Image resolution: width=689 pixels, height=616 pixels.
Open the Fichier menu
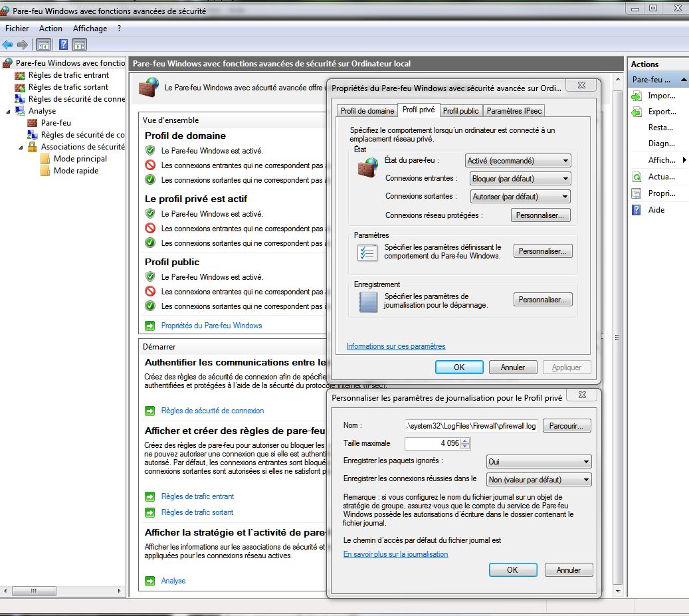click(17, 29)
